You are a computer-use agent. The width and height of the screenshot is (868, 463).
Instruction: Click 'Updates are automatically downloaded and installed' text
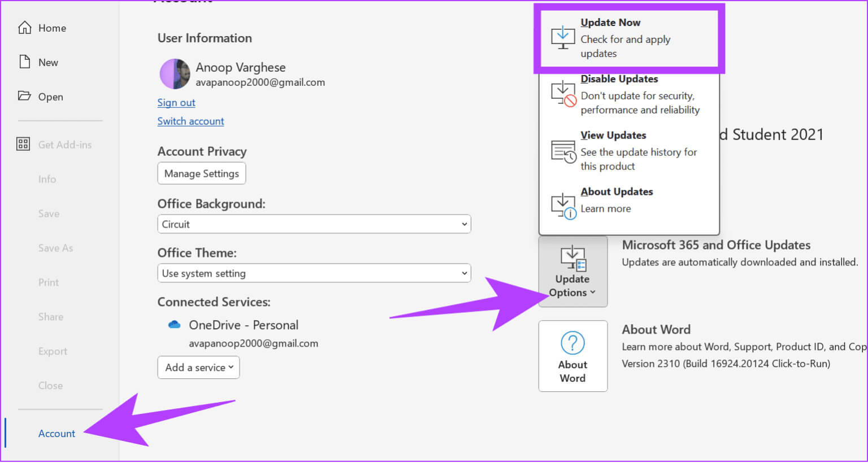[x=740, y=262]
